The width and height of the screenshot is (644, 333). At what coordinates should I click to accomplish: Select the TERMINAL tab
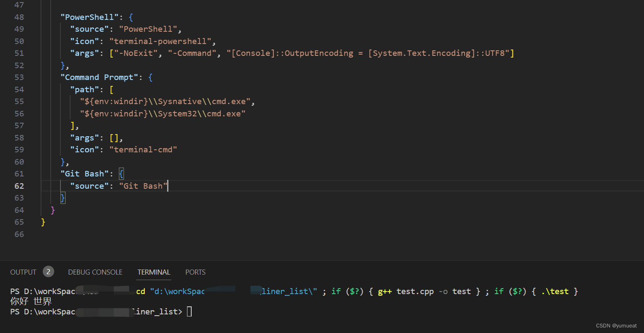[154, 272]
